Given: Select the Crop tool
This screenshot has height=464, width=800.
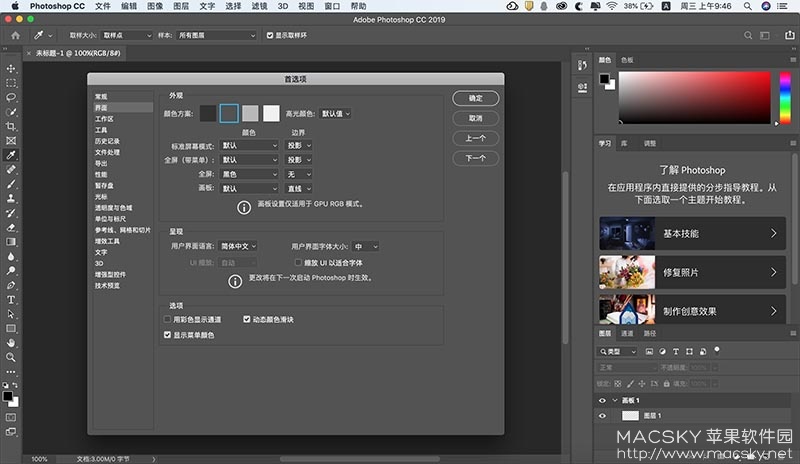Looking at the screenshot, I should [11, 126].
